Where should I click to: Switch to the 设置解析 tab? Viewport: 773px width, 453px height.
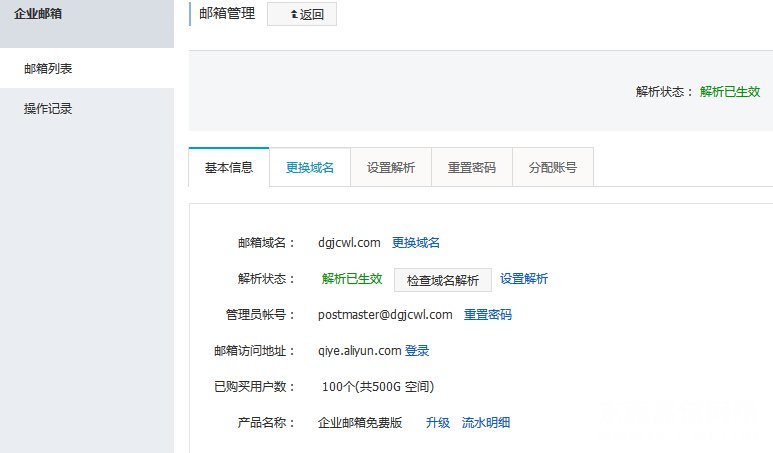pos(391,168)
